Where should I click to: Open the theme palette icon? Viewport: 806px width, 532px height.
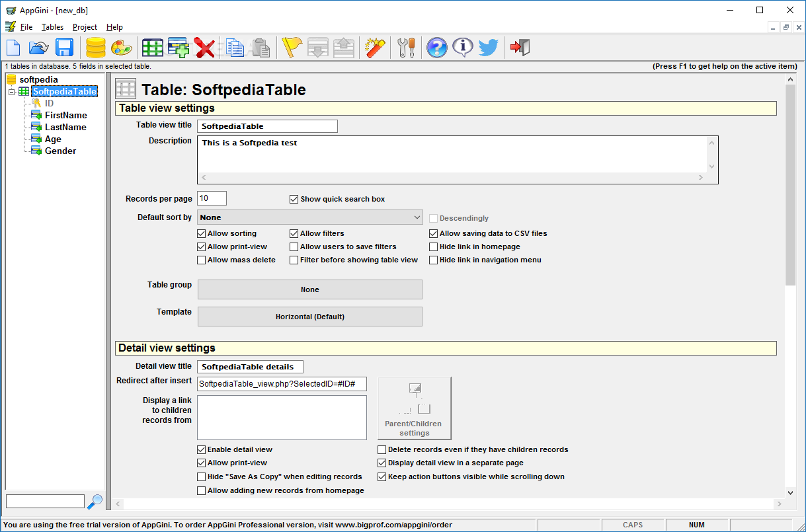pyautogui.click(x=121, y=48)
